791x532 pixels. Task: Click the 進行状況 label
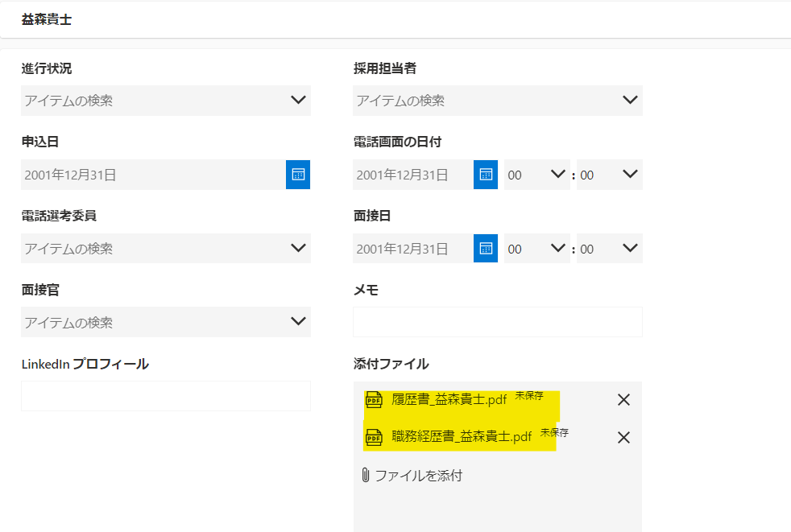coord(47,68)
